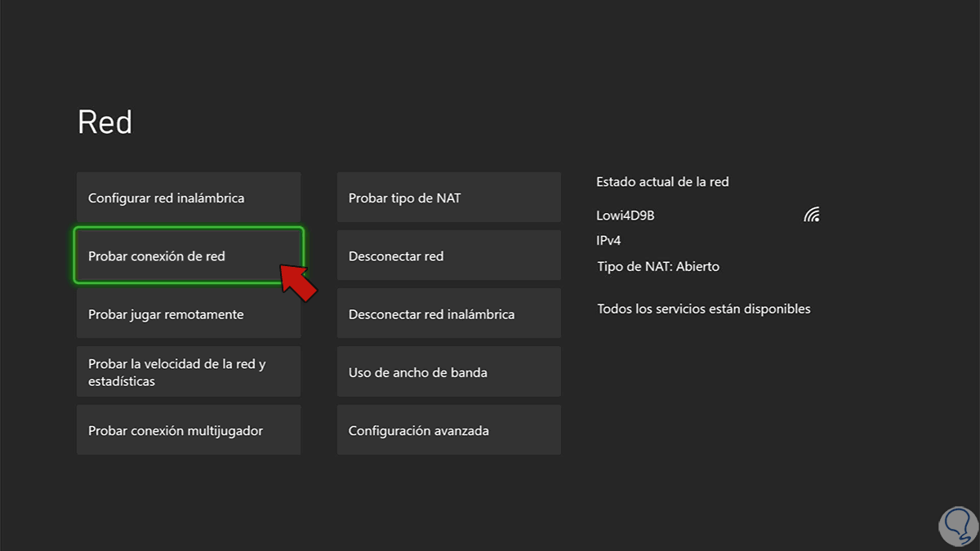The height and width of the screenshot is (551, 980).
Task: Choose Desconectar red inalámbrica
Action: [x=448, y=314]
